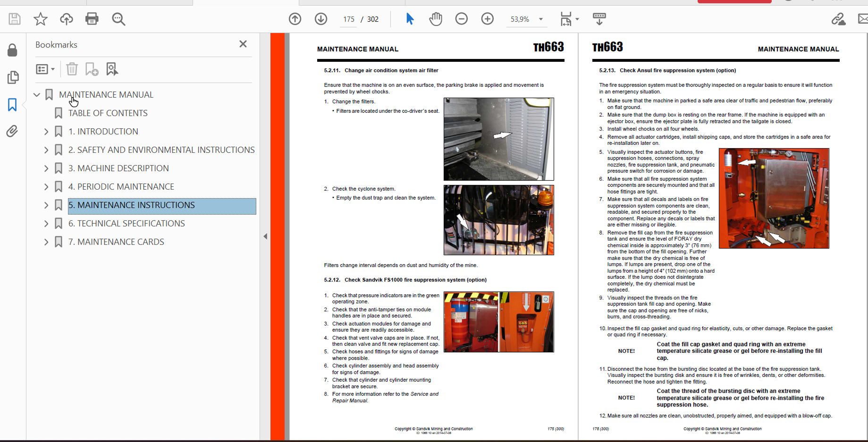Viewport: 868px width, 442px height.
Task: Jump to 1. INTRODUCTION bookmark
Action: [x=103, y=132]
